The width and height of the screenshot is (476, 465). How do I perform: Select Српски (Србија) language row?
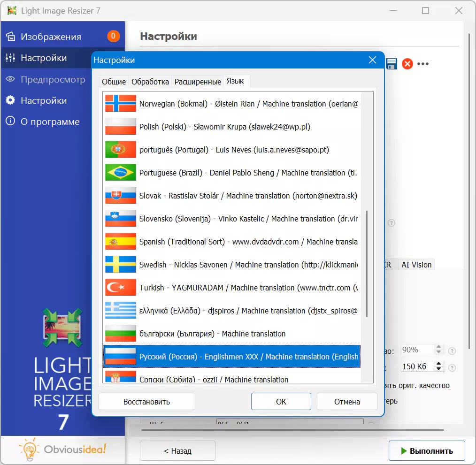point(232,376)
